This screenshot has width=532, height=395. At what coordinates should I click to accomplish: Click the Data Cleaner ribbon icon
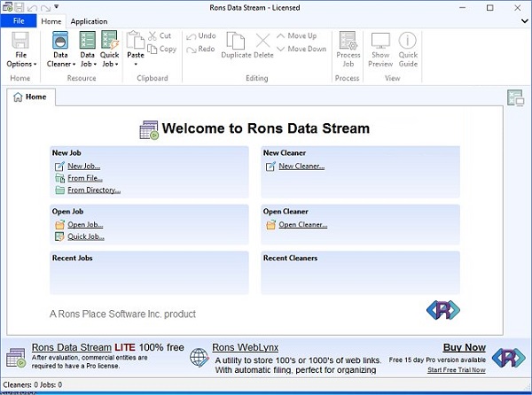(x=60, y=40)
